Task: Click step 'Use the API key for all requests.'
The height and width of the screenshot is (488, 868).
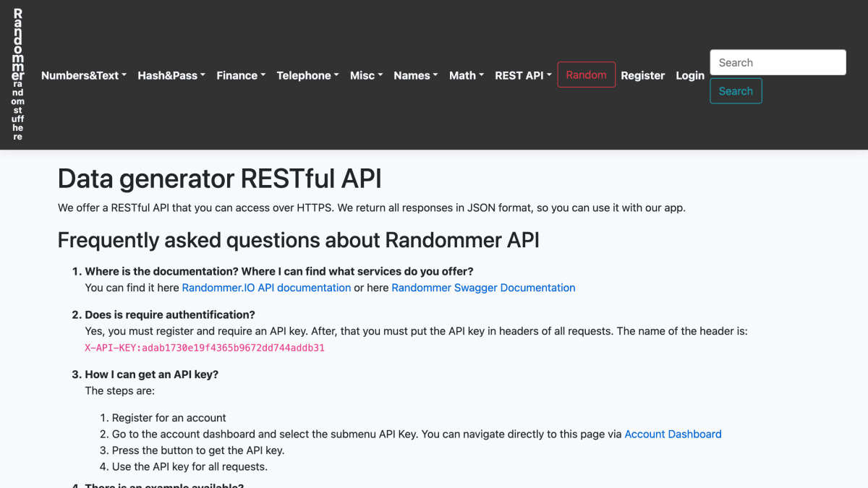Action: coord(190,466)
